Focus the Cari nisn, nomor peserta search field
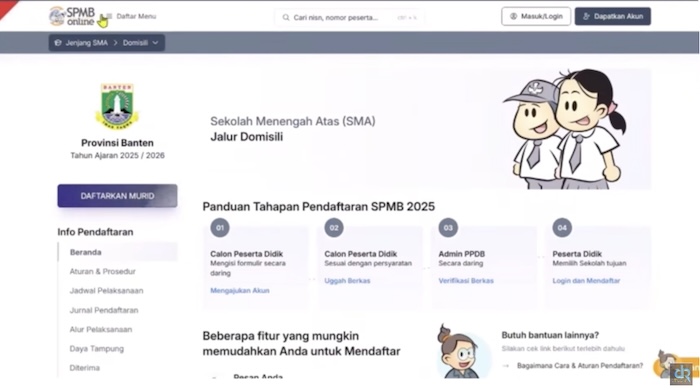This screenshot has width=700, height=390. pos(349,17)
